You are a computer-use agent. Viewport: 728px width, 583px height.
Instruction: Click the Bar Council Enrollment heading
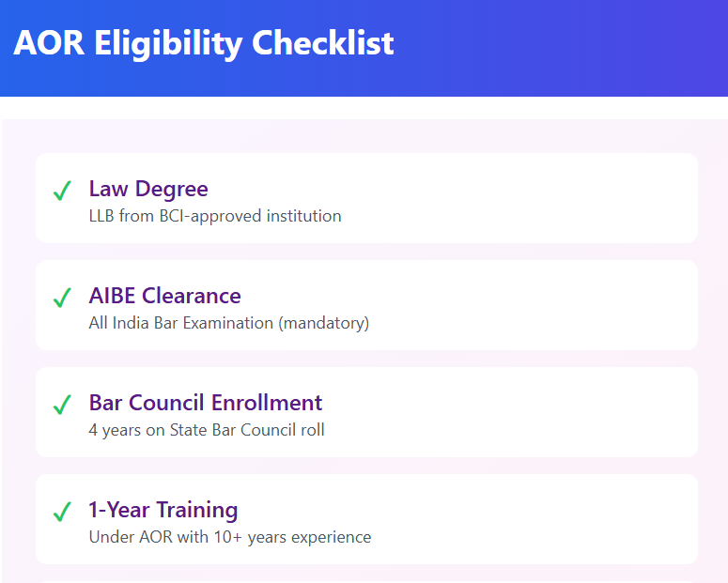205,403
